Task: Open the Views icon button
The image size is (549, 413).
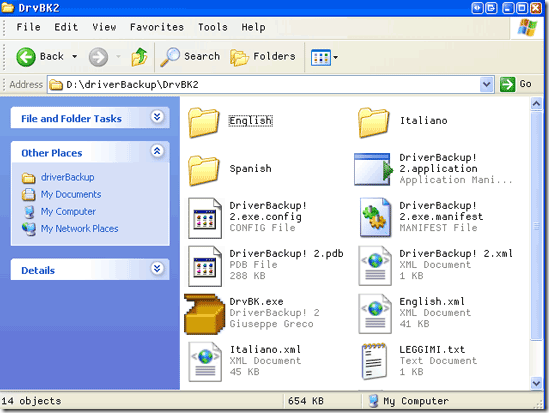Action: click(x=320, y=57)
